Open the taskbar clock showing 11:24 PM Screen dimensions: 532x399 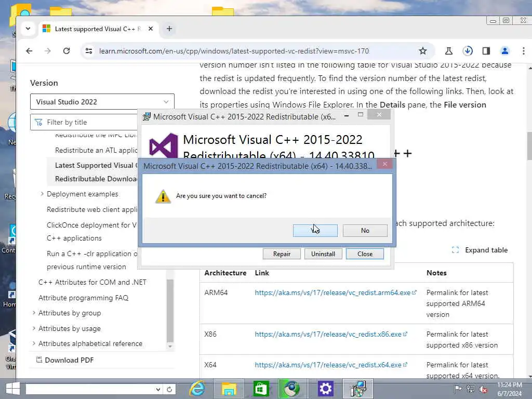coord(510,389)
